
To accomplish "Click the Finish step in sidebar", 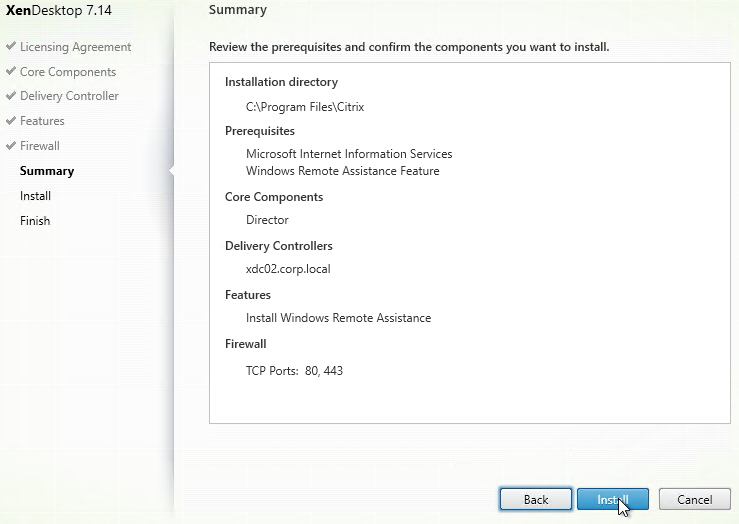I will point(35,221).
